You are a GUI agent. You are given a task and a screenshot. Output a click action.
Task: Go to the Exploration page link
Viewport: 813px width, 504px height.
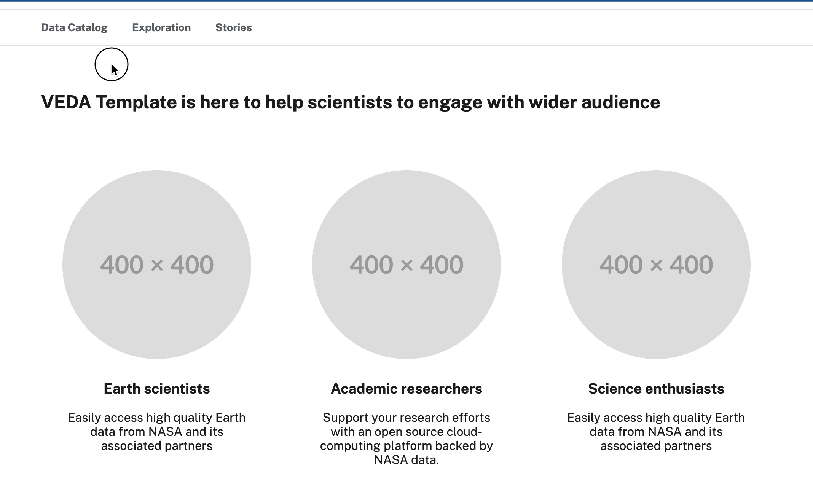pyautogui.click(x=161, y=27)
